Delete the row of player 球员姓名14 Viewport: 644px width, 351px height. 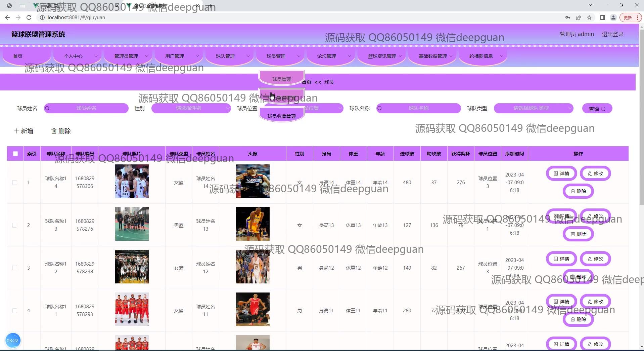click(578, 191)
